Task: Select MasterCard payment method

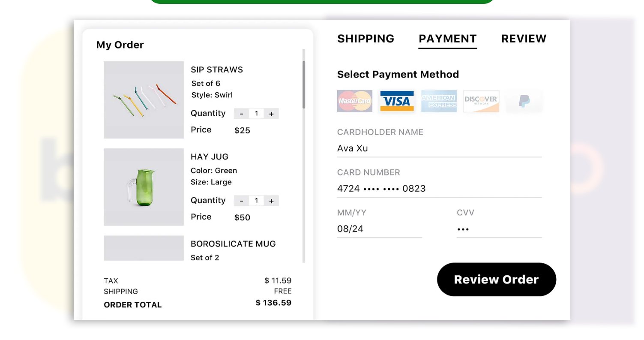Action: coord(354,101)
